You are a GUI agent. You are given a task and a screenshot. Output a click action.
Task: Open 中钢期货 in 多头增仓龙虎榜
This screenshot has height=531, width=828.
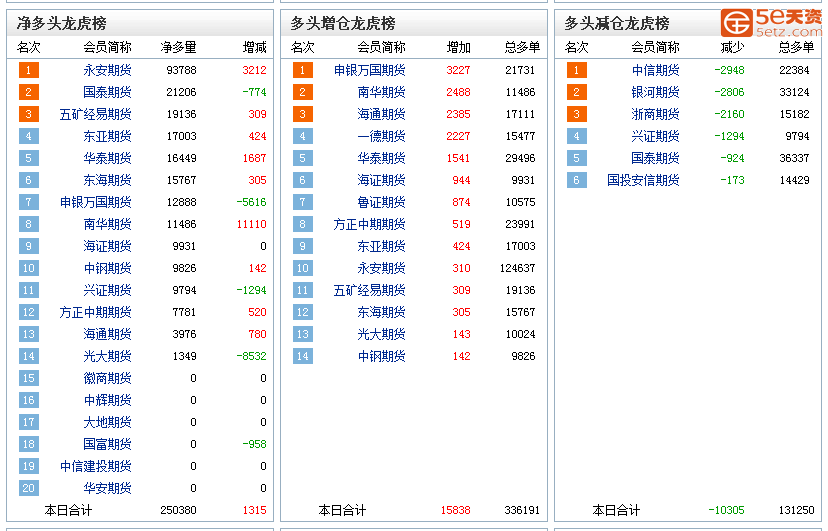(381, 356)
